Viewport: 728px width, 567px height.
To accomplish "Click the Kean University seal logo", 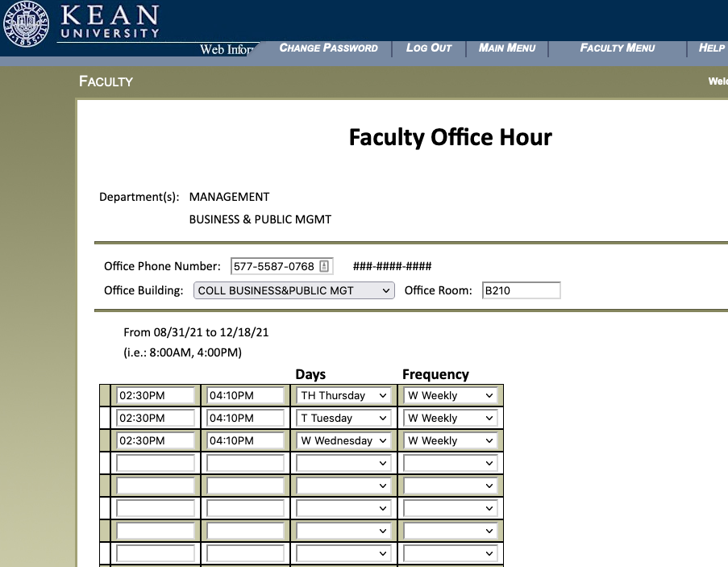I will 26,23.
